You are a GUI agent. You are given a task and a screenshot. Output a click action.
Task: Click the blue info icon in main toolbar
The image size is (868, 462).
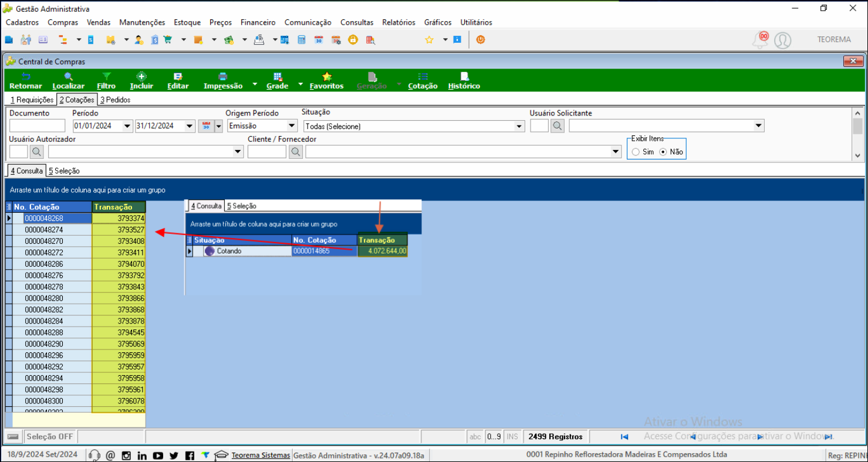point(457,40)
